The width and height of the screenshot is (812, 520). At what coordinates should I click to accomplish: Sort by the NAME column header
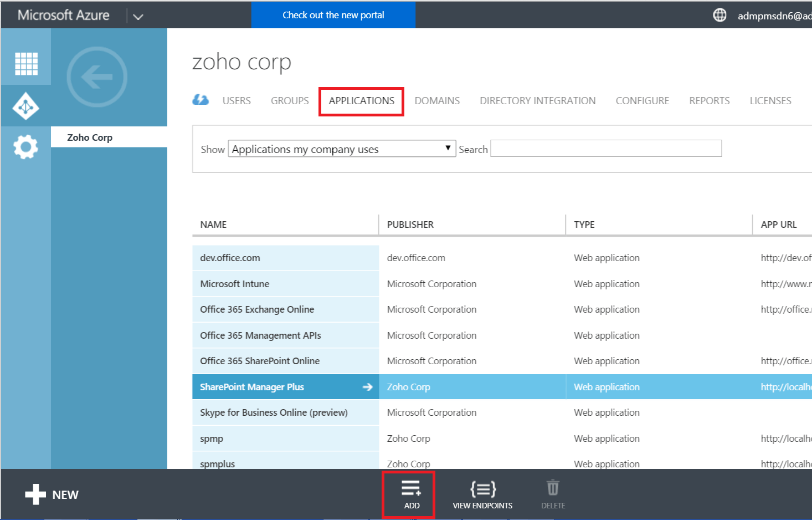[x=213, y=225]
